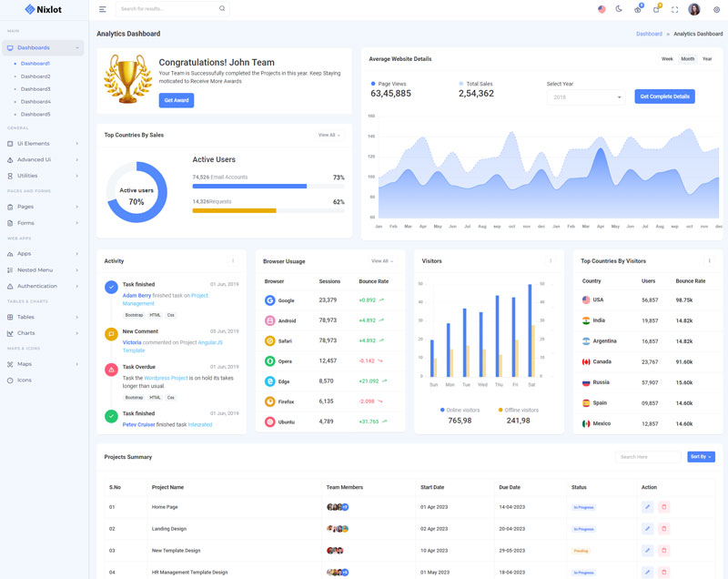Screen dimensions: 728x579
Task: Select the Week chart range
Action: pos(667,59)
